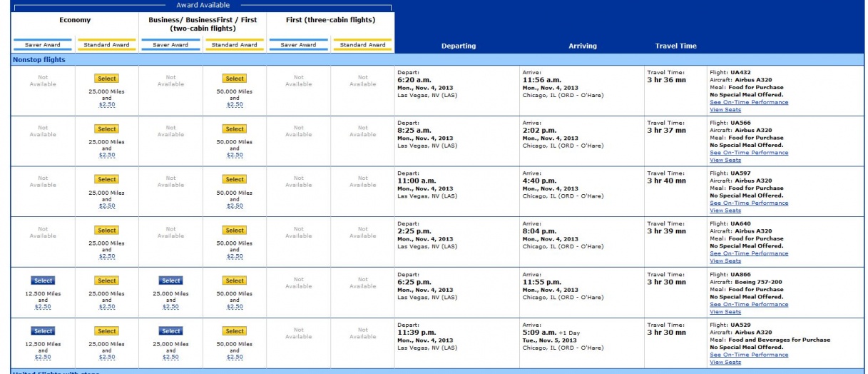Screen dimensions: 868x374
Task: Select Economy Standard Award for flight UA866
Action: 107,280
